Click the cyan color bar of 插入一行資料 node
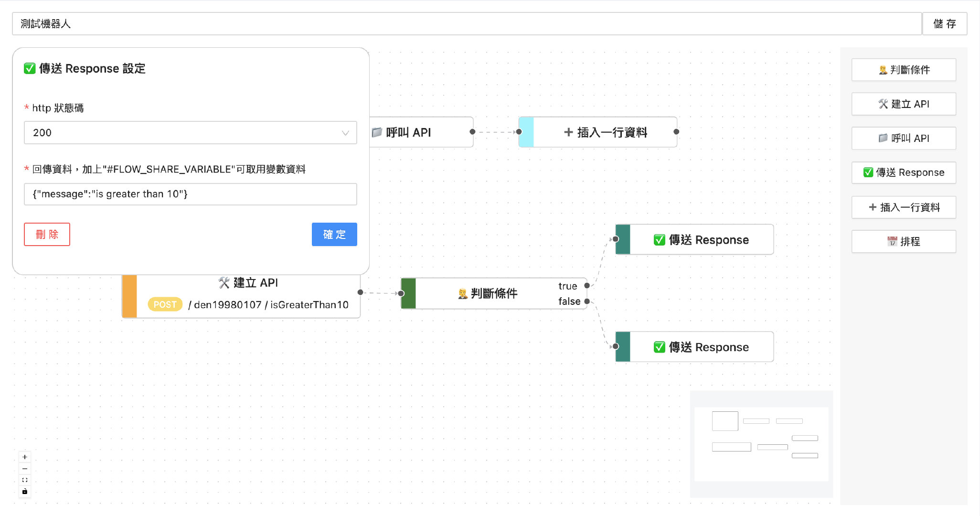 [526, 132]
